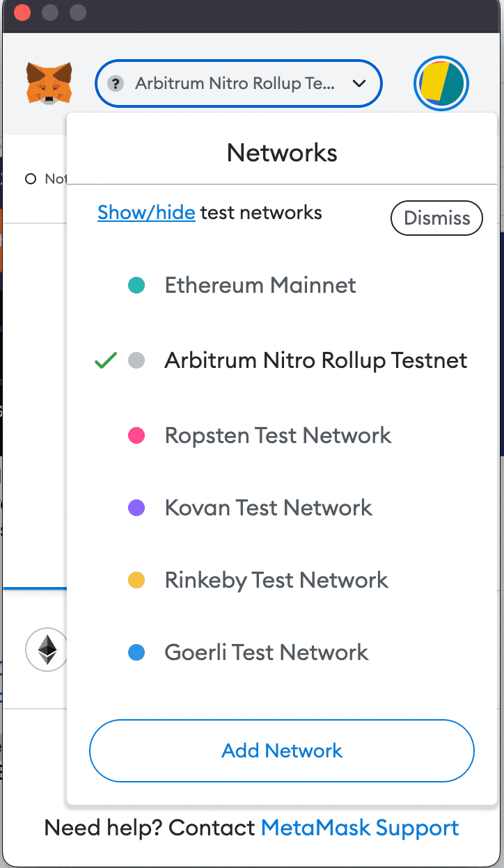Image resolution: width=504 pixels, height=868 pixels.
Task: Select Ethereum Mainnet from the list
Action: coord(260,284)
